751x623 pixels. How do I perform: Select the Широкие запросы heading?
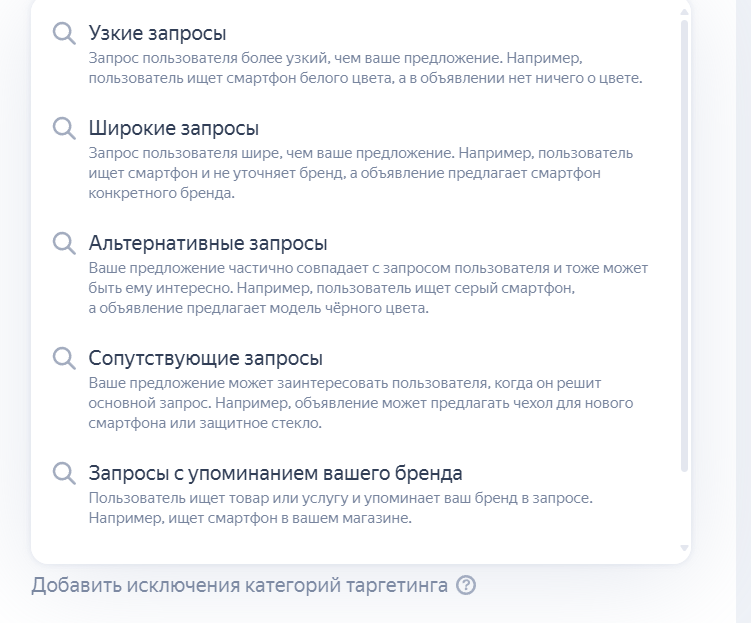[x=174, y=128]
